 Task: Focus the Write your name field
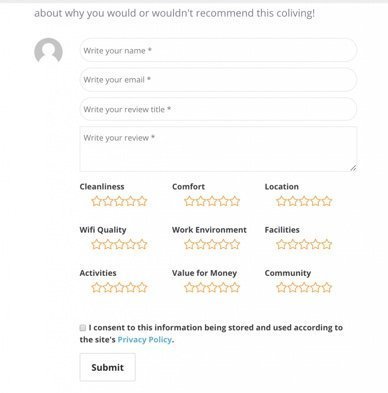click(x=218, y=50)
